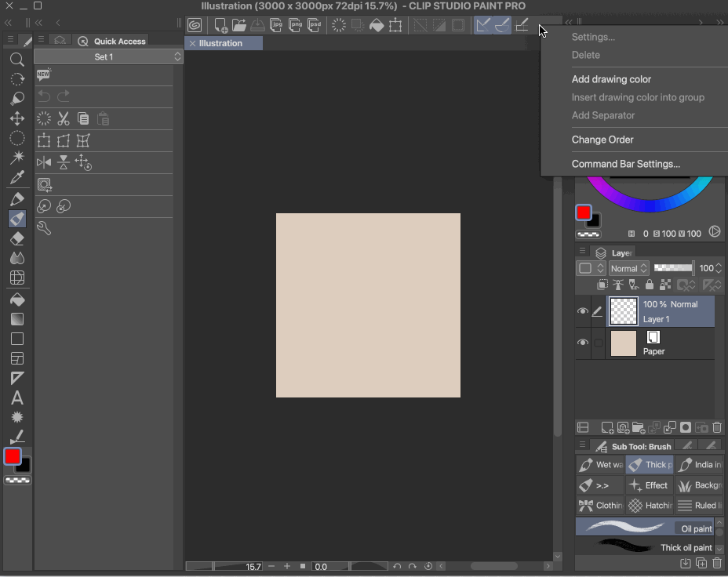This screenshot has width=728, height=577.
Task: Expand the brush list arrow beside Thick oil paint
Action: pos(719,549)
